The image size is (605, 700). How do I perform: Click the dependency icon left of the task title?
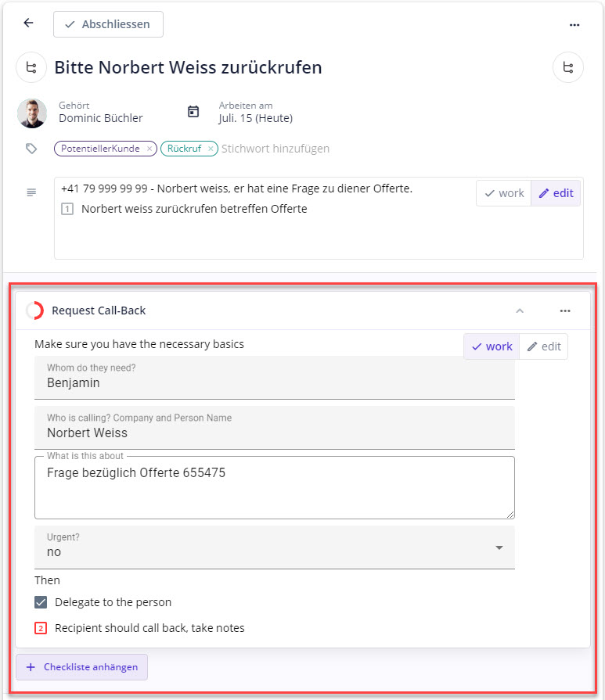point(30,67)
